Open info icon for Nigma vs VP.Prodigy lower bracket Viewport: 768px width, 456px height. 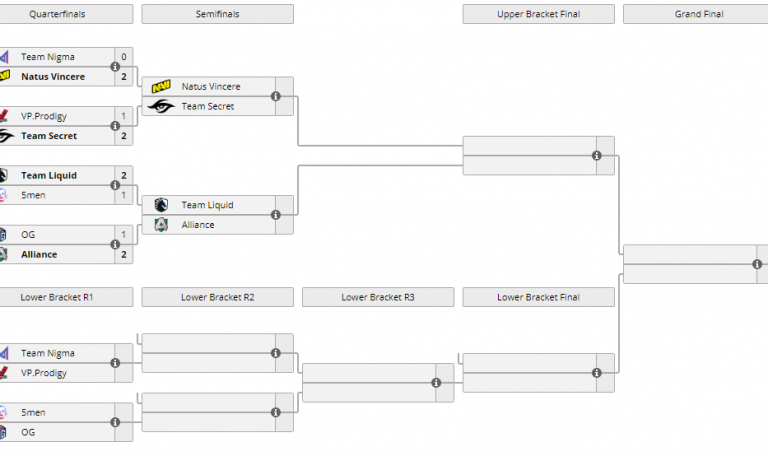pyautogui.click(x=115, y=363)
